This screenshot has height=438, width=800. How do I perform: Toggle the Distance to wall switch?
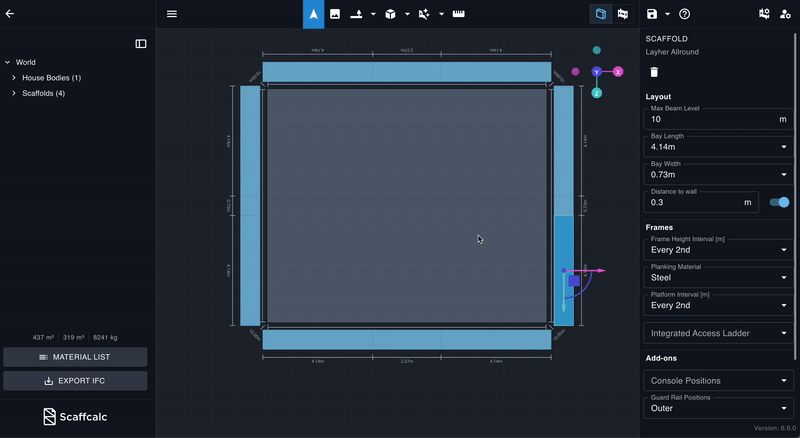click(x=779, y=202)
